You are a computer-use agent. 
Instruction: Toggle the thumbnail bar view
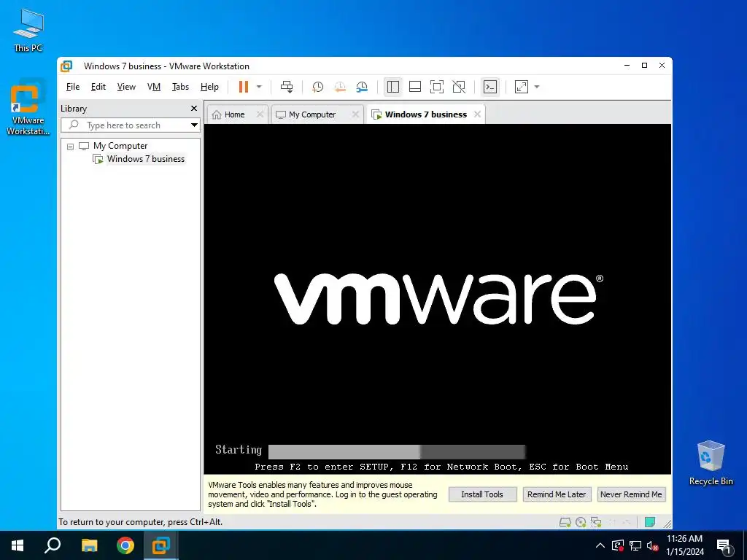pyautogui.click(x=415, y=87)
